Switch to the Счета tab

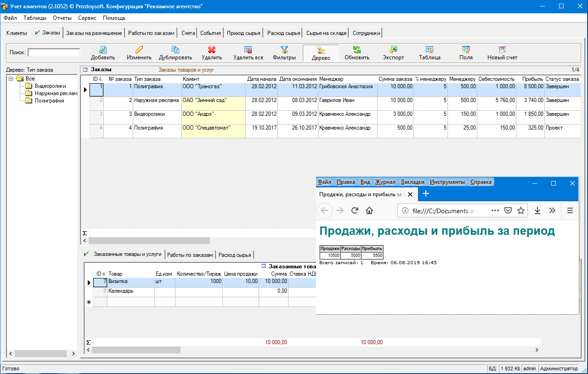tap(188, 33)
